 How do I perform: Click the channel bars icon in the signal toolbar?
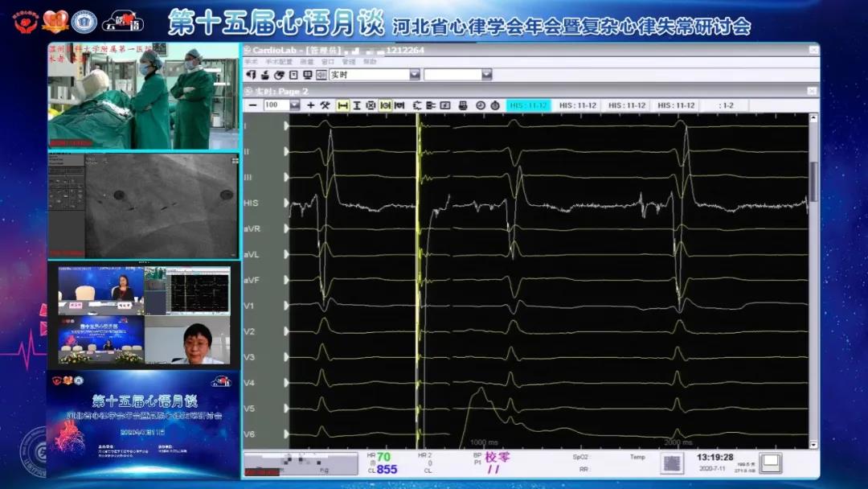coord(431,105)
